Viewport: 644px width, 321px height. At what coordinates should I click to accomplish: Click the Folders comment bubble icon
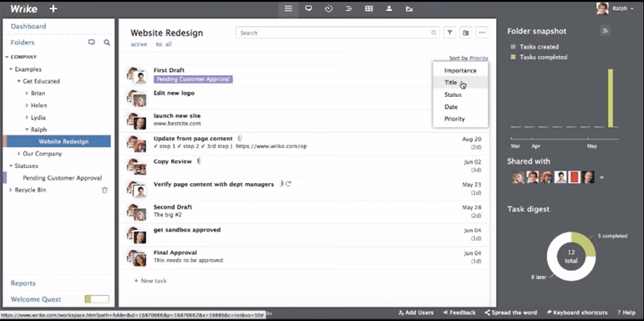coord(92,43)
